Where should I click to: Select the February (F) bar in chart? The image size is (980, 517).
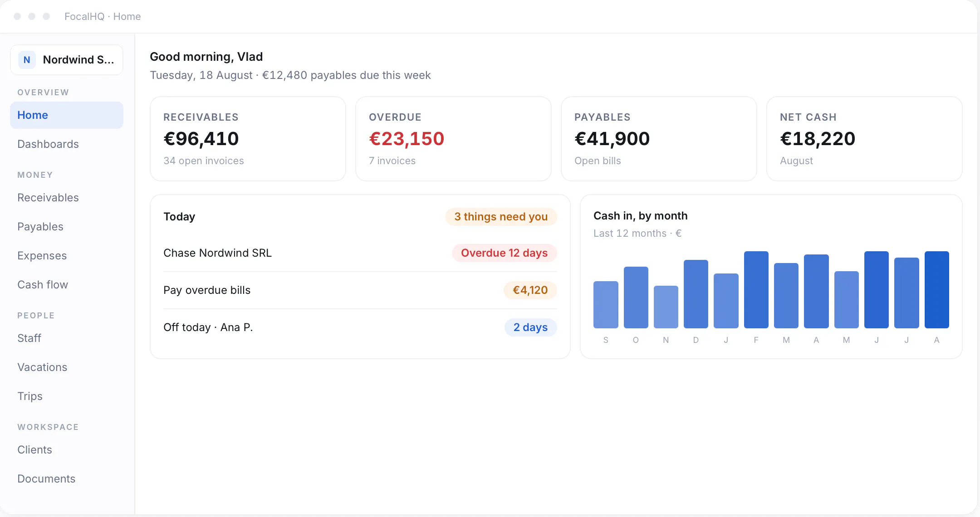pos(756,290)
